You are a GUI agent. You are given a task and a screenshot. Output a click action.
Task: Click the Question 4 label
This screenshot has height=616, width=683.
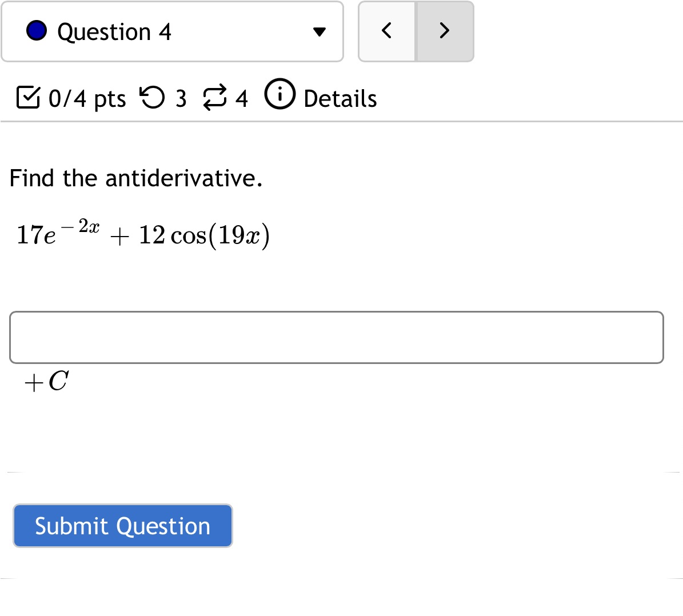point(114,31)
